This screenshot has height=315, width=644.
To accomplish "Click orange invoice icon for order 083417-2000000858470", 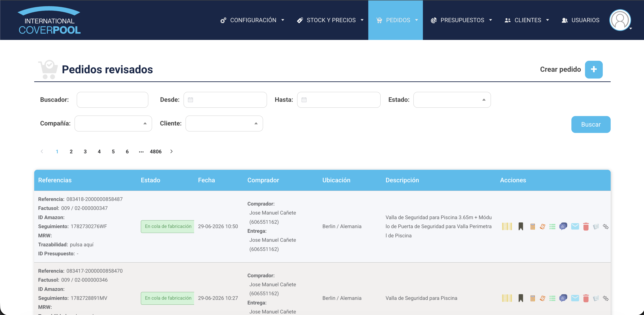I will click(542, 299).
